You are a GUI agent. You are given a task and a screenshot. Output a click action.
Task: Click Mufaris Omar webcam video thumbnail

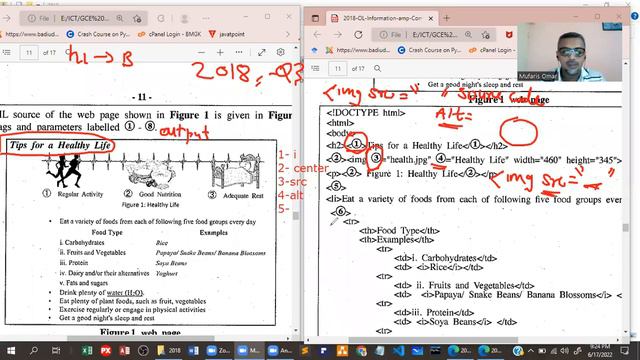(x=569, y=52)
